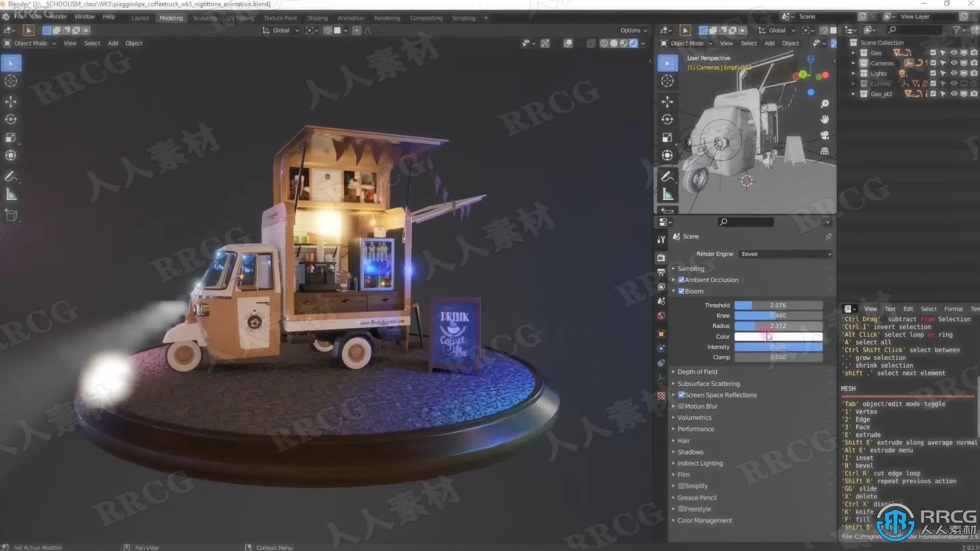Open the Add menu in main viewport

click(x=112, y=43)
